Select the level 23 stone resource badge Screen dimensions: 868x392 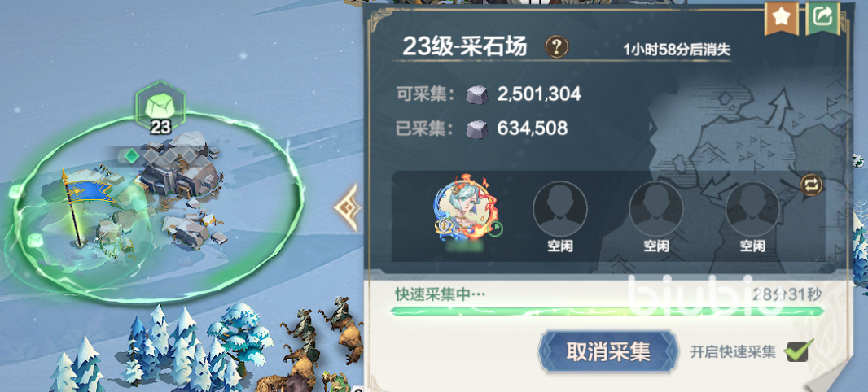[160, 108]
